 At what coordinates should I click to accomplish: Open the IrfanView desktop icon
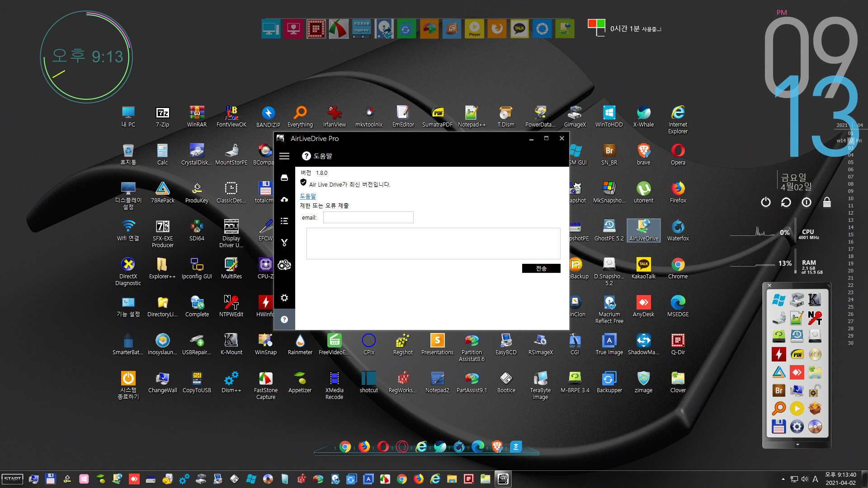(334, 117)
